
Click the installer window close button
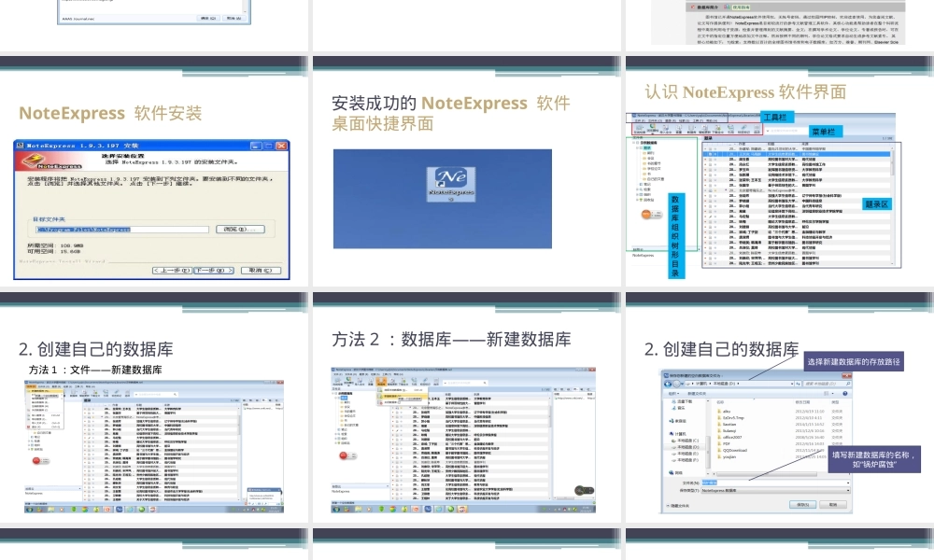(282, 146)
